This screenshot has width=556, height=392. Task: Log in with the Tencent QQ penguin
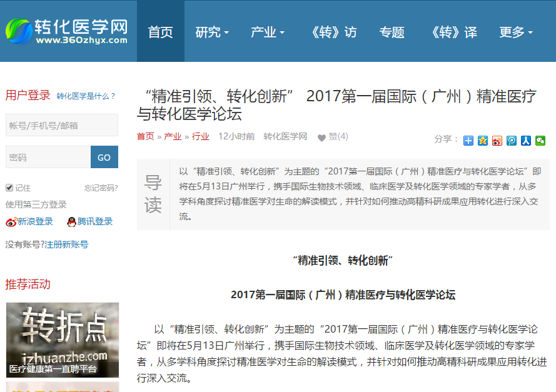[x=72, y=222]
